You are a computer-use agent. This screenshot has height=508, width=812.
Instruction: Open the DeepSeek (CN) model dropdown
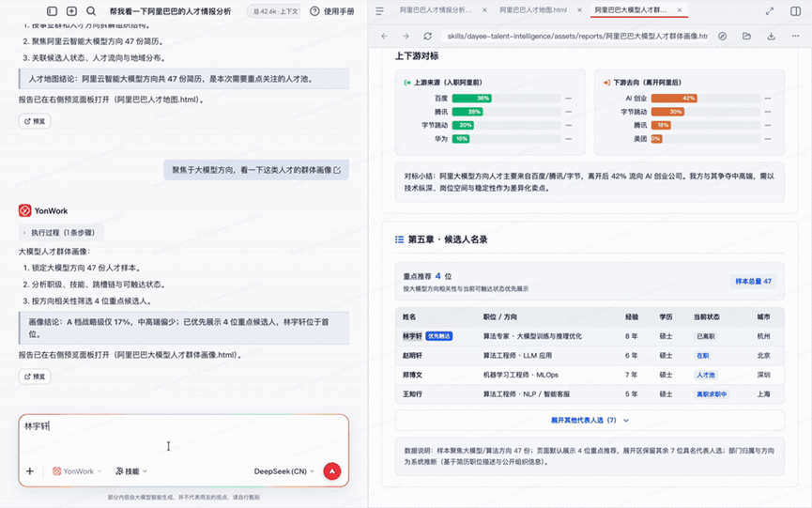[x=283, y=471]
